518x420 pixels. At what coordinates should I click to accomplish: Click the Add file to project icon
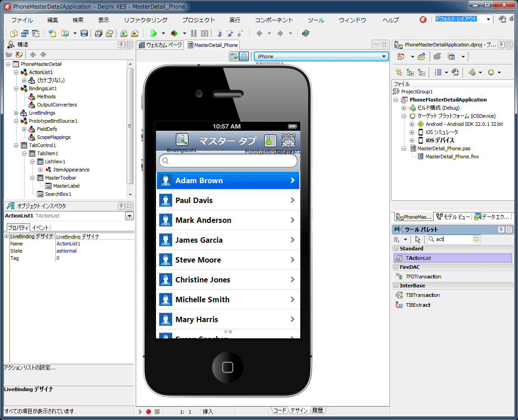coord(124,33)
